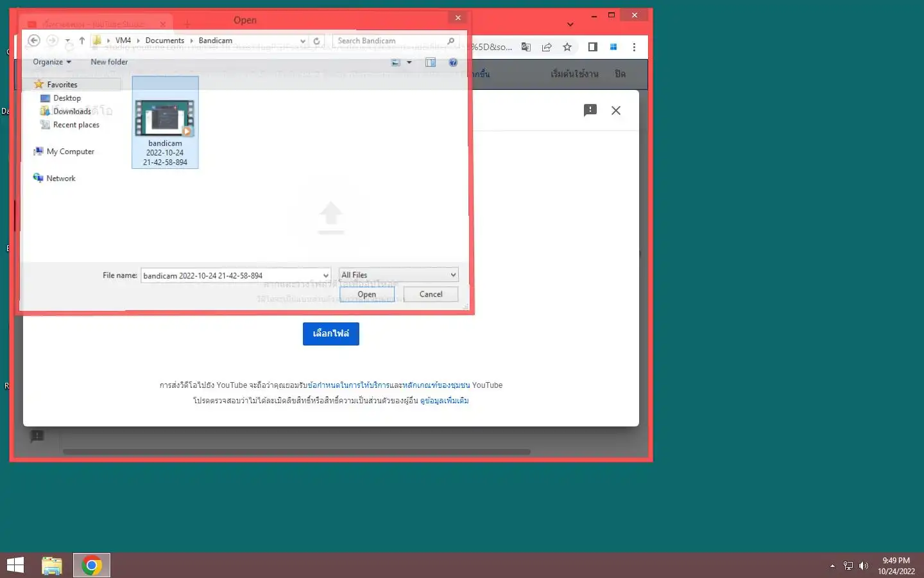Go back in Open dialog navigation
The height and width of the screenshot is (578, 924).
coord(34,40)
